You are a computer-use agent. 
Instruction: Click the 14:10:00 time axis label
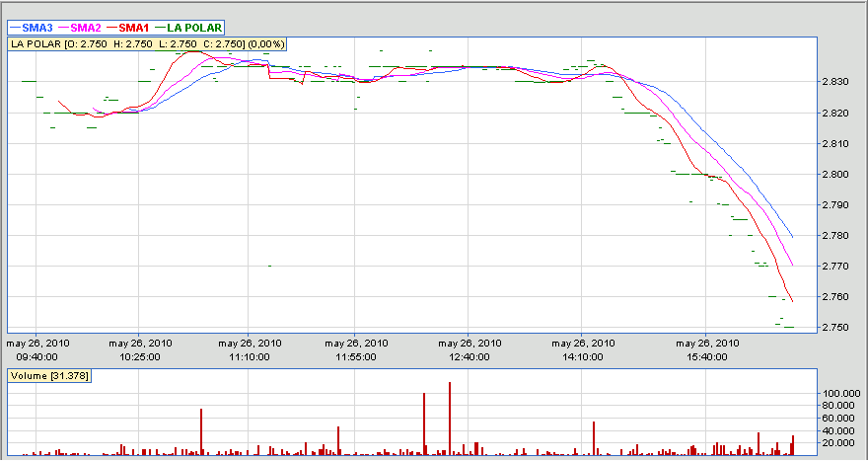583,357
